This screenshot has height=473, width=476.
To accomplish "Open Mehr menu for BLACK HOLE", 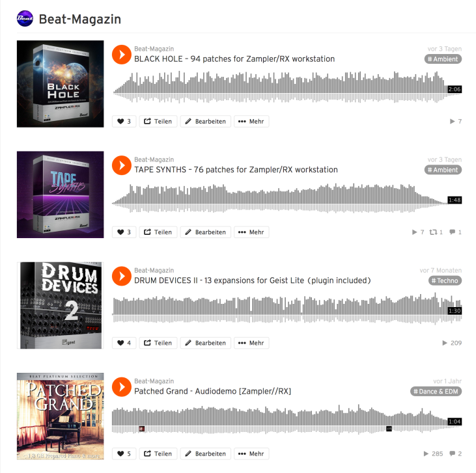I will point(251,122).
